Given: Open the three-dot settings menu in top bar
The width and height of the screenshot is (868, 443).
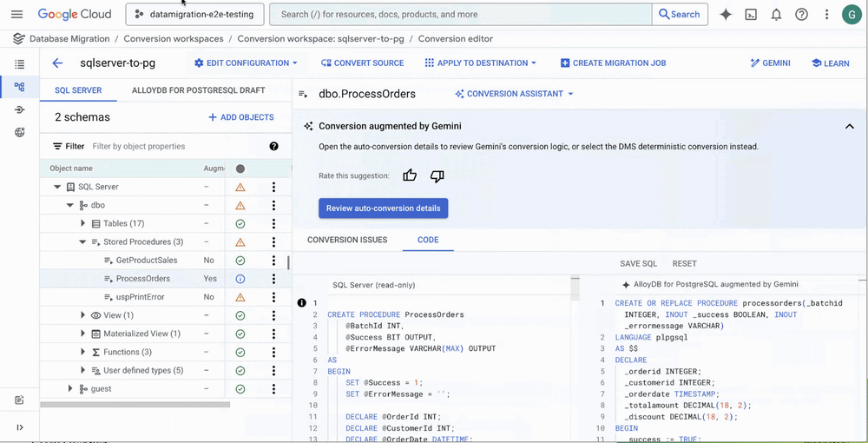Looking at the screenshot, I should pyautogui.click(x=826, y=15).
